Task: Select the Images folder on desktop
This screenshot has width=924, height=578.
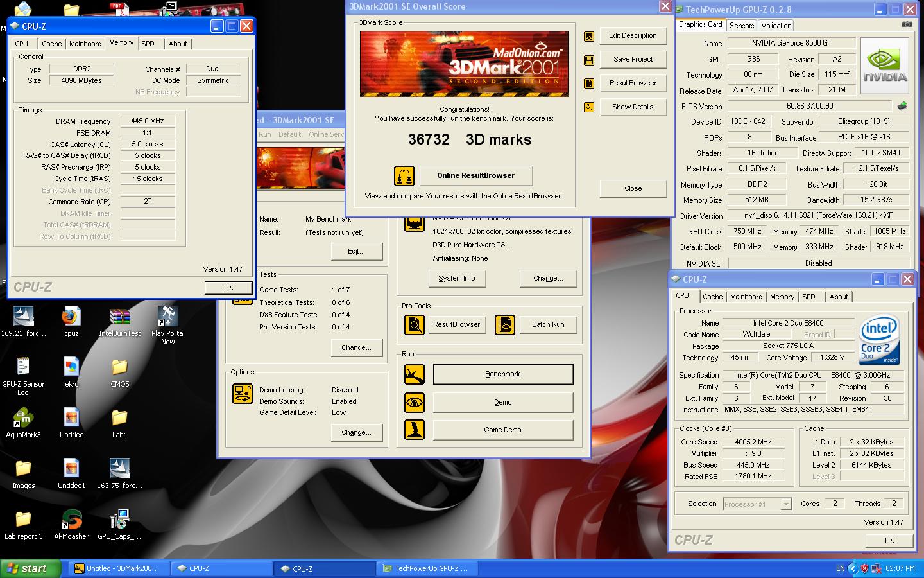Action: click(x=23, y=474)
